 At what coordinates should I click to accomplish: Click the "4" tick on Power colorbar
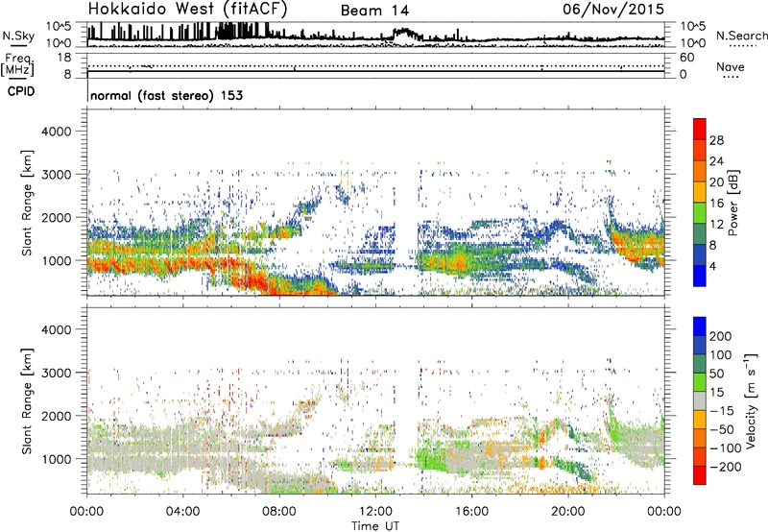712,267
